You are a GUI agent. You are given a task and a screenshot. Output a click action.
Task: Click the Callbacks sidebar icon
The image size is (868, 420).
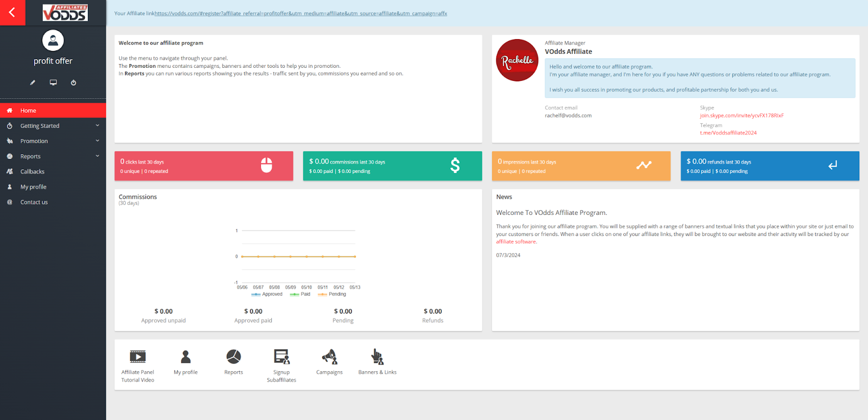pyautogui.click(x=10, y=171)
